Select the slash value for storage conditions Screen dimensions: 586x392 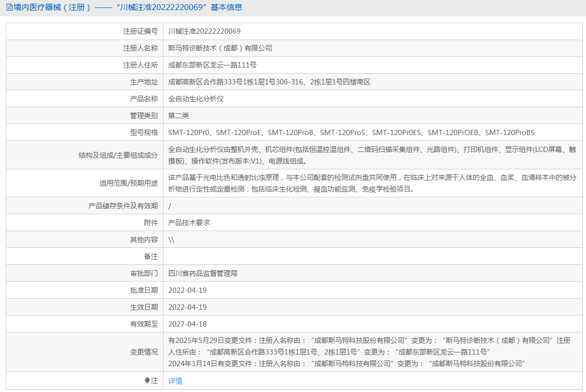coord(170,206)
